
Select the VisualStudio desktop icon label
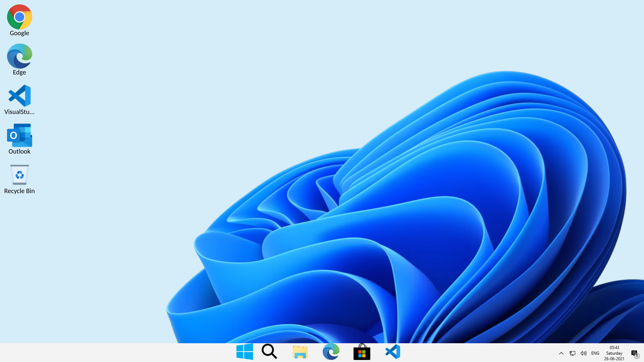[19, 112]
